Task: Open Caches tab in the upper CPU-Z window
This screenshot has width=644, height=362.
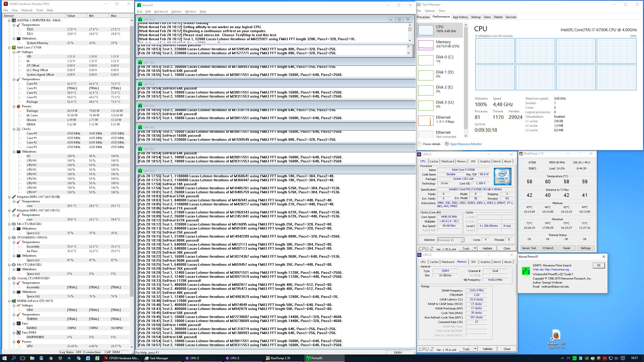Action: click(x=434, y=161)
